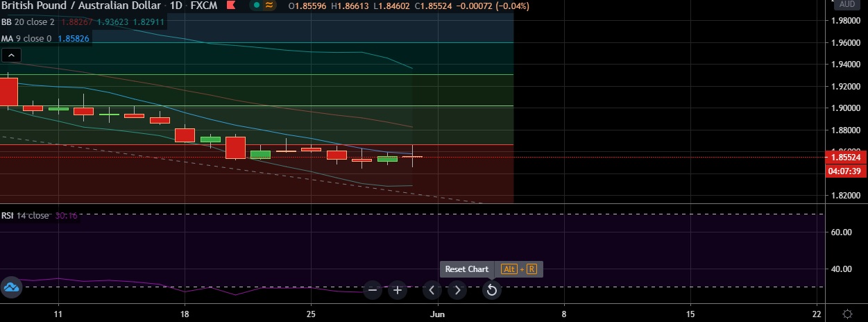The height and width of the screenshot is (322, 868).
Task: Click the countdown timer 04:07:39 label
Action: tap(846, 171)
